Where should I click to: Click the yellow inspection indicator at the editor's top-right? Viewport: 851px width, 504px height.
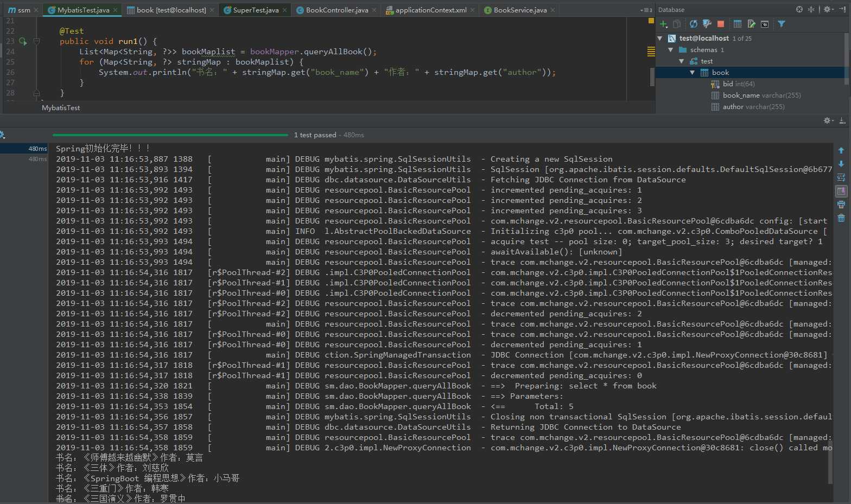(x=651, y=21)
